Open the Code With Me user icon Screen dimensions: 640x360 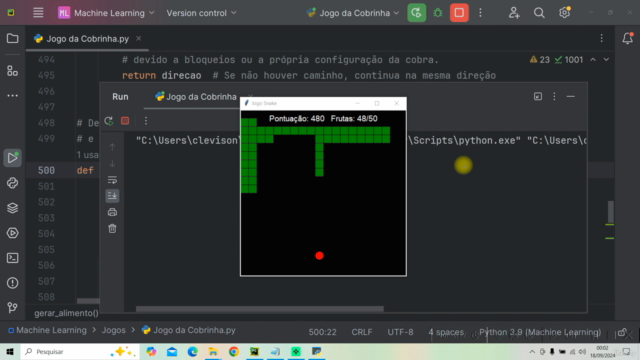514,13
